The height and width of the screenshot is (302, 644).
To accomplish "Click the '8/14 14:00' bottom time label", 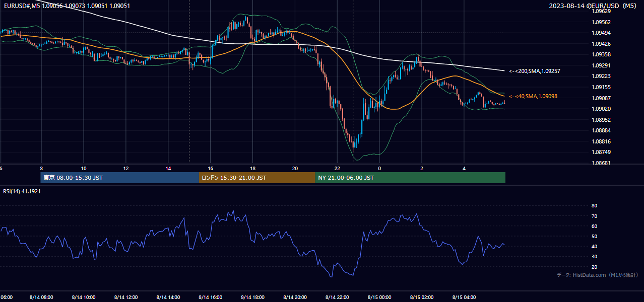I will click(168, 297).
